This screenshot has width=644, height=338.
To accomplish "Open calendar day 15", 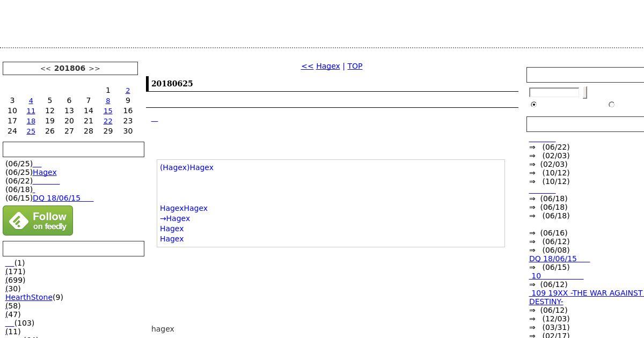I will click(108, 111).
